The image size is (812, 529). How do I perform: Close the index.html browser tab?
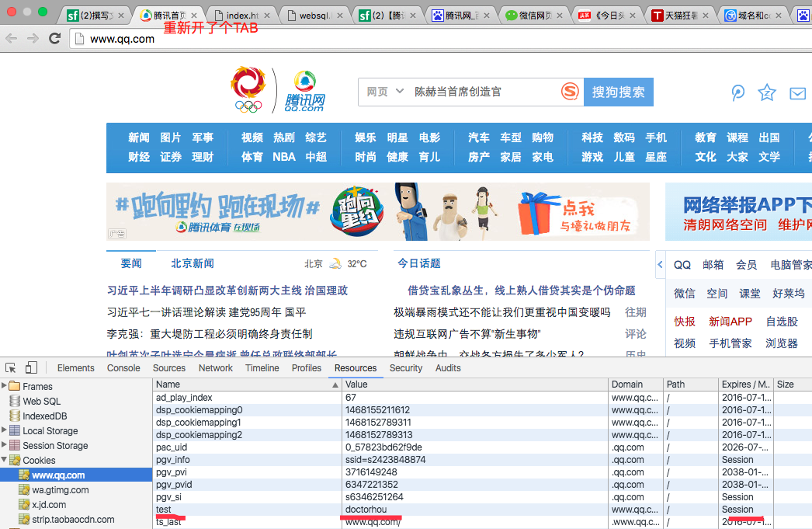point(267,16)
